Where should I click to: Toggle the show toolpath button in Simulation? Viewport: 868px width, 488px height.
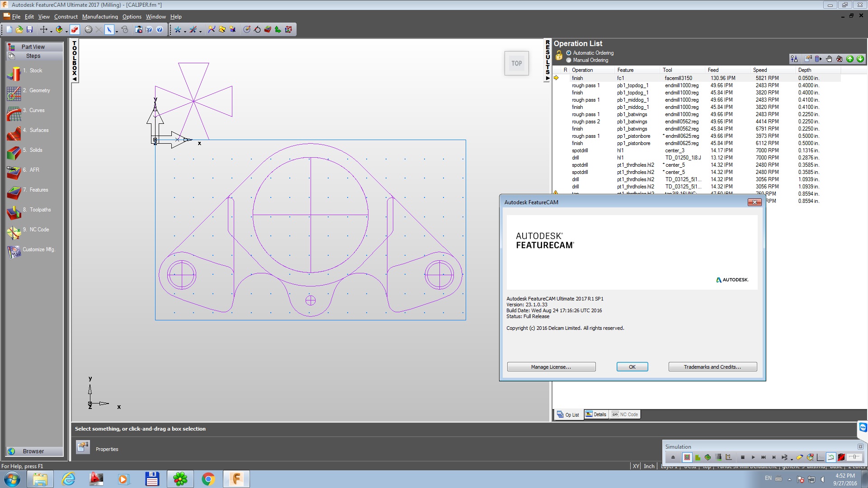831,457
